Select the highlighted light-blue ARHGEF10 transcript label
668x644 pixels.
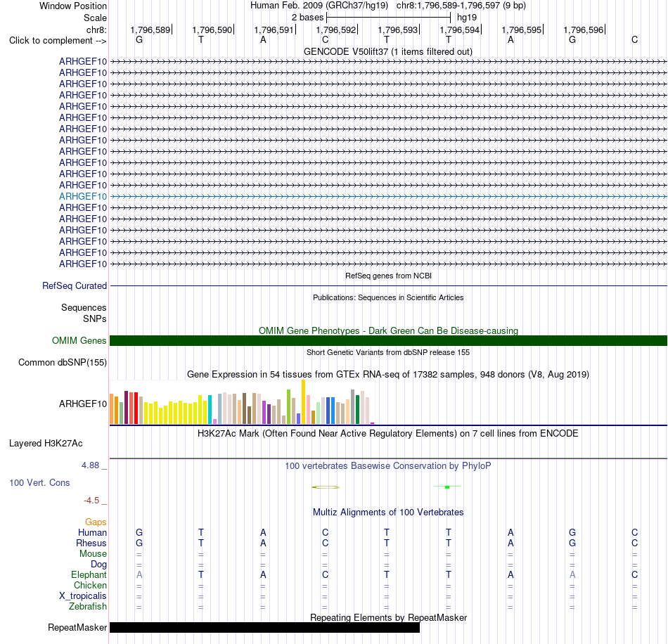83,196
